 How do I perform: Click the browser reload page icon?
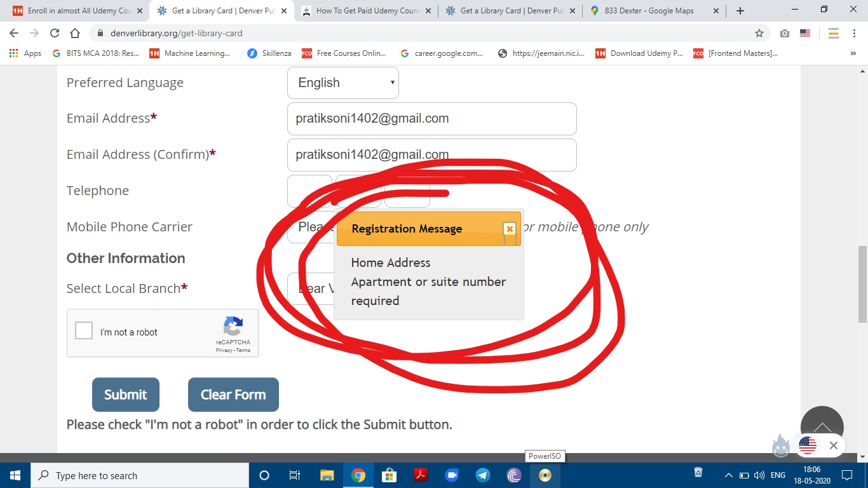[x=55, y=33]
